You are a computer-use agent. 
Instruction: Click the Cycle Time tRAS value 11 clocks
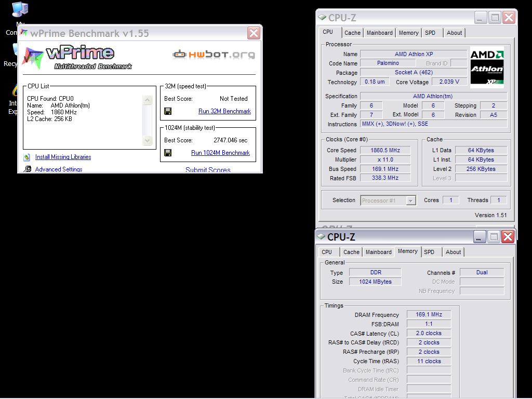pyautogui.click(x=429, y=362)
